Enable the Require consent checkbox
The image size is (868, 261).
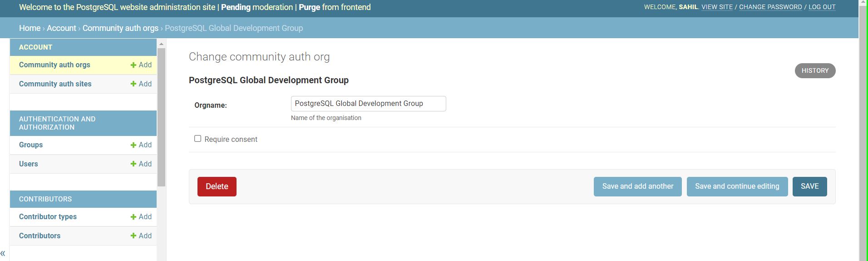197,139
